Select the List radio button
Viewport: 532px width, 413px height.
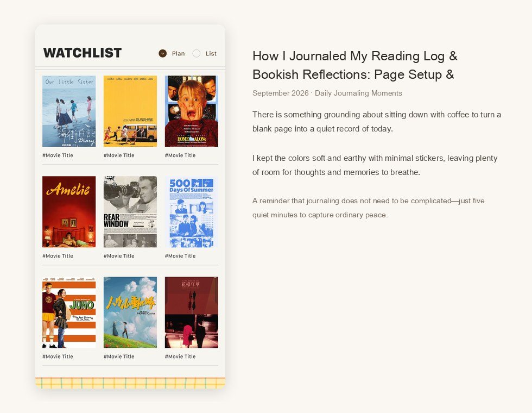(x=197, y=53)
